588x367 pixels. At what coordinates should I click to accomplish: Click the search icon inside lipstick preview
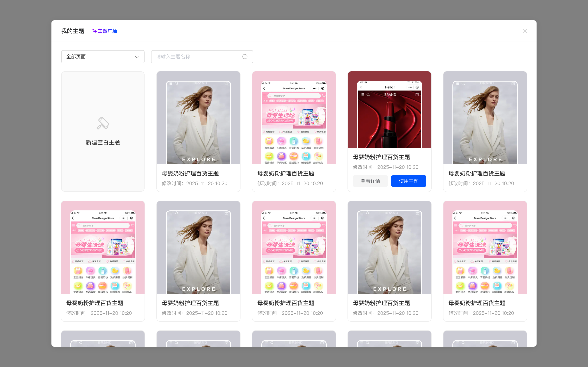368,95
